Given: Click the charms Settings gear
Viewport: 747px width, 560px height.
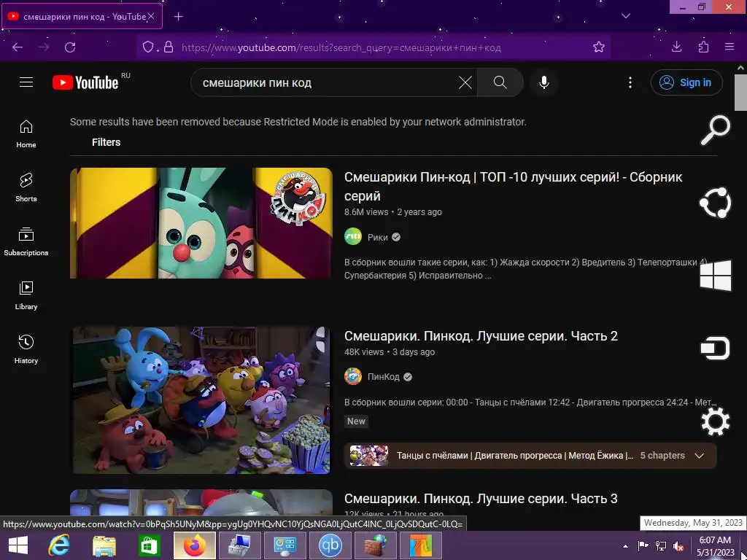Looking at the screenshot, I should (715, 421).
